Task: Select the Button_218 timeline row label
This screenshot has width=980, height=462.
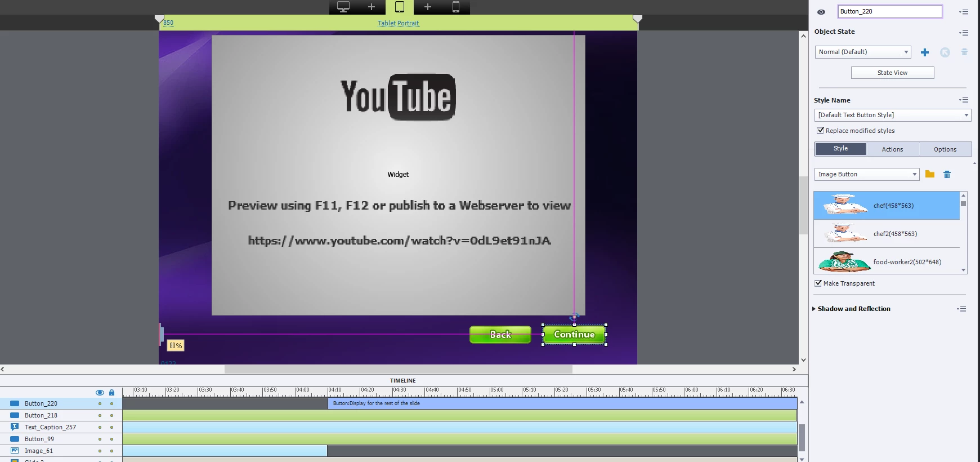Action: (41, 415)
